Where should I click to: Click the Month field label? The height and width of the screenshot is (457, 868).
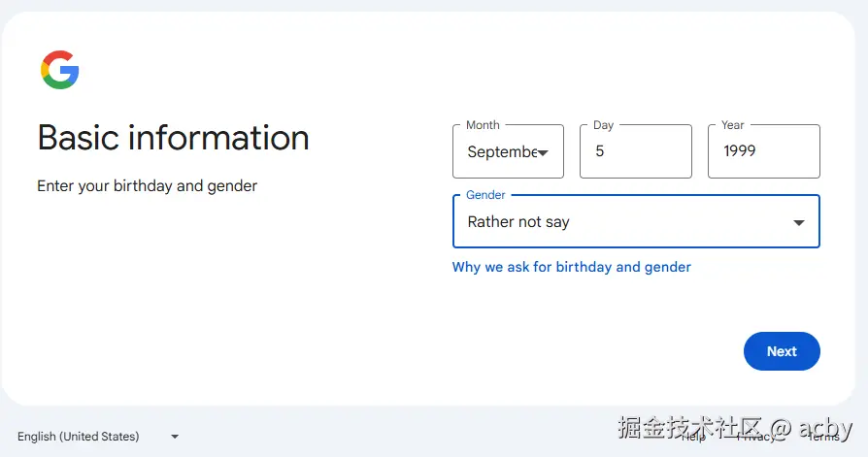point(483,125)
